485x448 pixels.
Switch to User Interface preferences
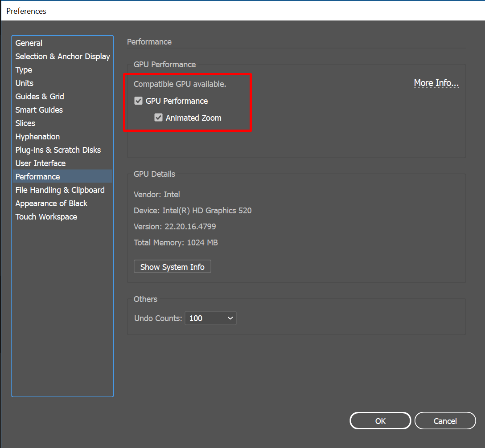point(40,163)
